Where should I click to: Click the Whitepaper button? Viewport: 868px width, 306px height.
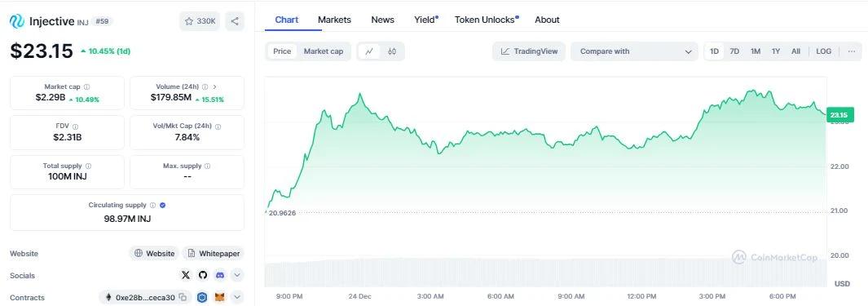click(x=213, y=253)
